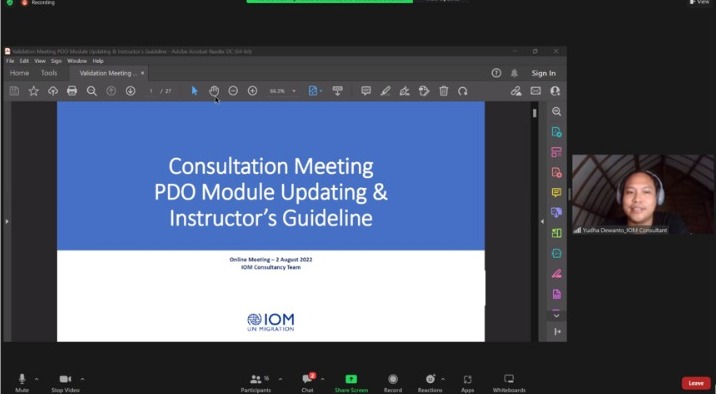Go to the next page arrow

pos(130,91)
